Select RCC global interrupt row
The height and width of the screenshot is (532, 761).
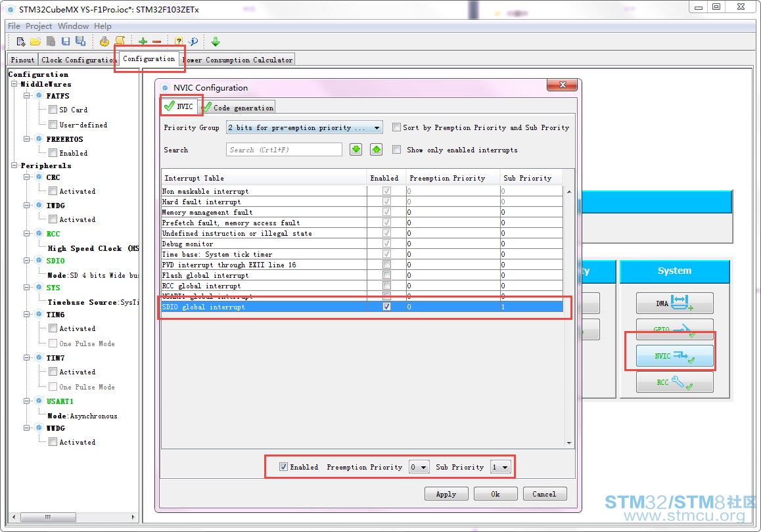[x=362, y=286]
